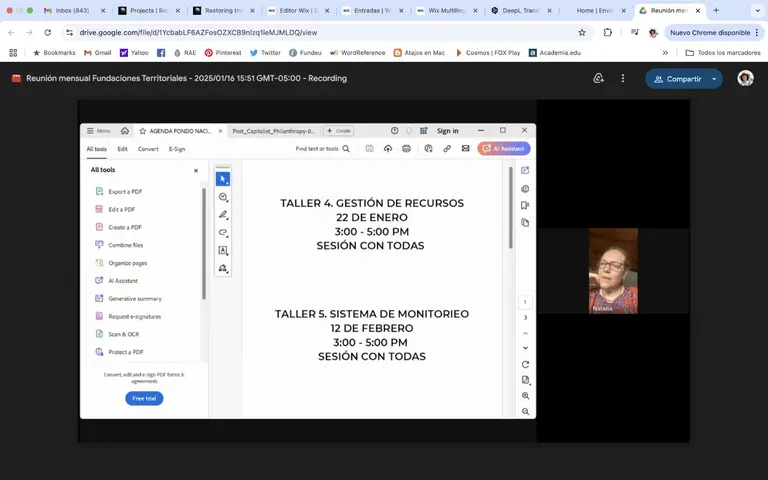Select the highlighter pen tool
This screenshot has width=768, height=480.
tap(223, 215)
